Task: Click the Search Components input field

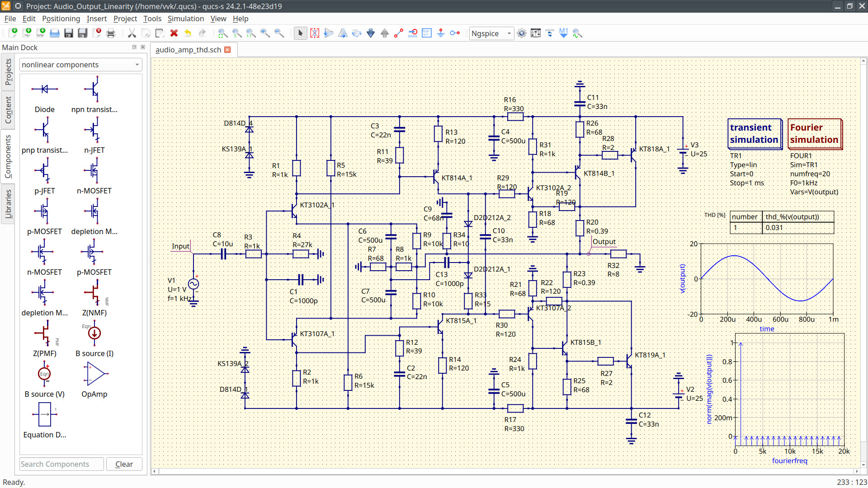Action: tap(61, 464)
